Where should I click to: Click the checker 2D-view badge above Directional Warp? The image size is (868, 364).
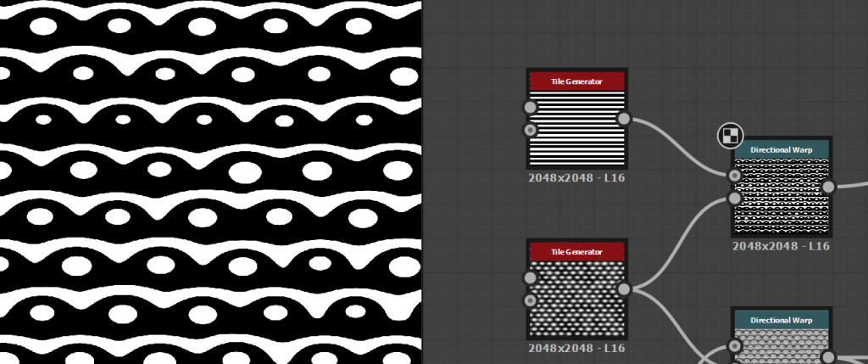(731, 134)
